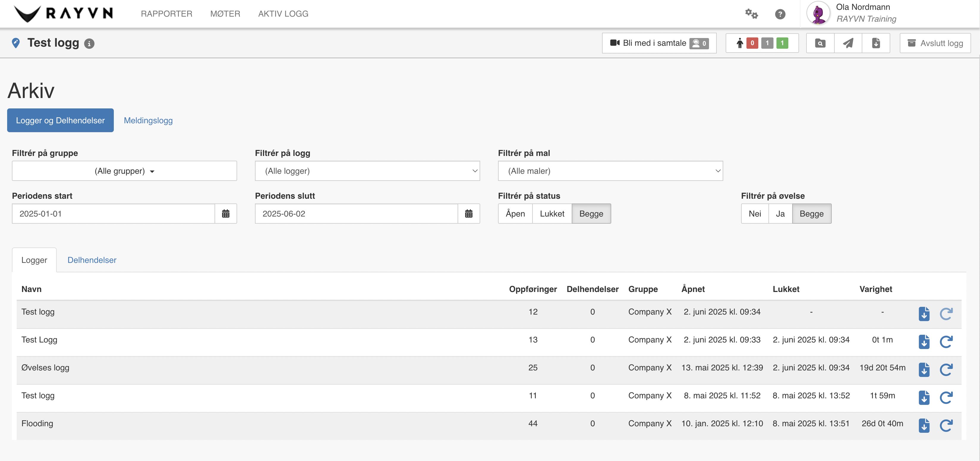Image resolution: width=980 pixels, height=461 pixels.
Task: Switch to the Delhendelser tab
Action: coord(92,260)
